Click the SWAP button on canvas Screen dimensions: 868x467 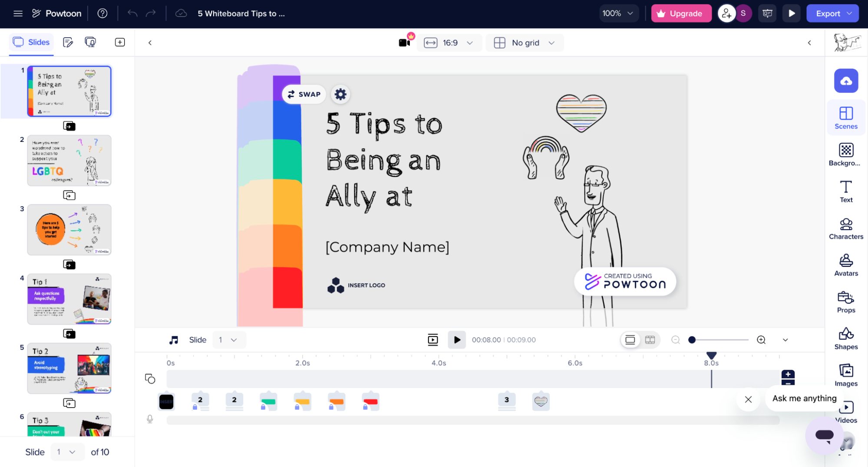point(304,94)
